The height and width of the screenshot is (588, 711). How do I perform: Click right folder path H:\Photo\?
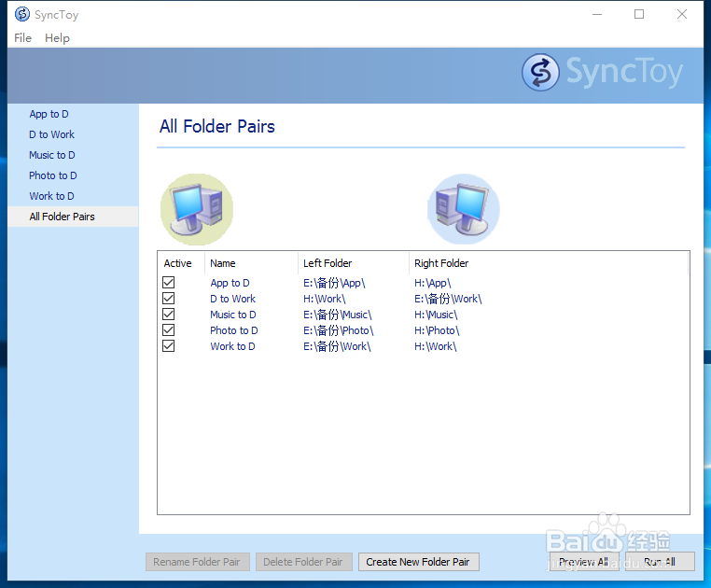[437, 330]
